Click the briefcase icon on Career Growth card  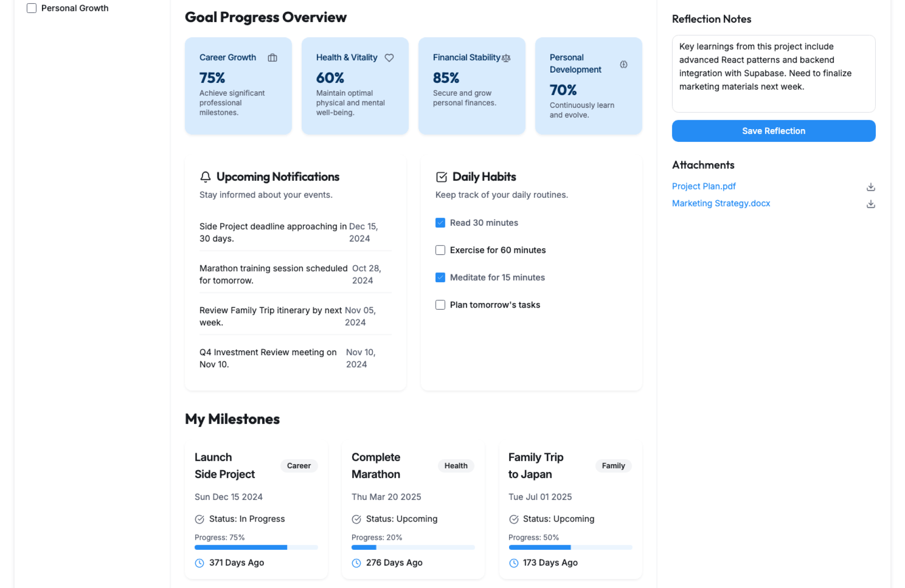[x=272, y=58]
